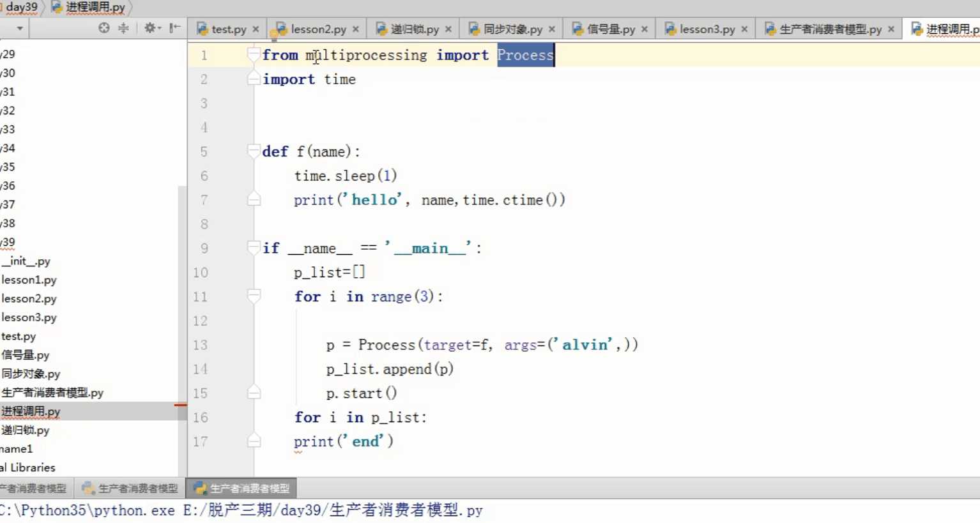Switch to the test.py tab
The image size is (980, 523).
click(x=228, y=29)
